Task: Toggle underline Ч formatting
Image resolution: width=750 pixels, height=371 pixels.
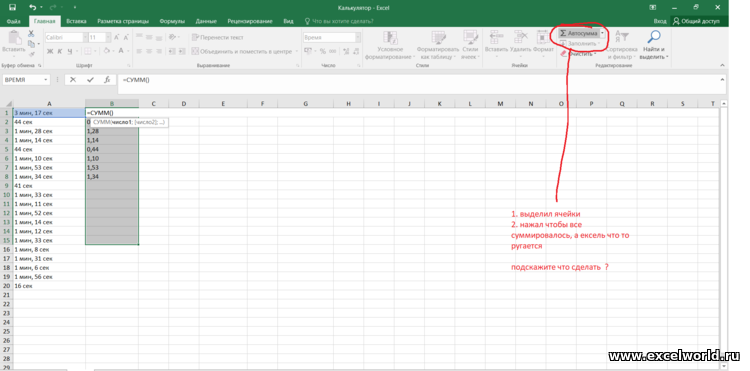Action: 70,51
